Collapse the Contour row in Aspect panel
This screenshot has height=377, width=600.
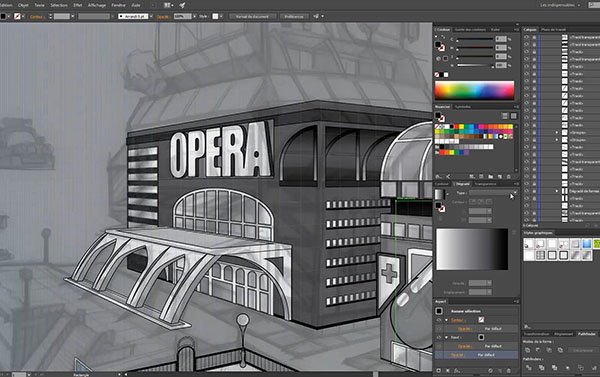click(x=447, y=320)
